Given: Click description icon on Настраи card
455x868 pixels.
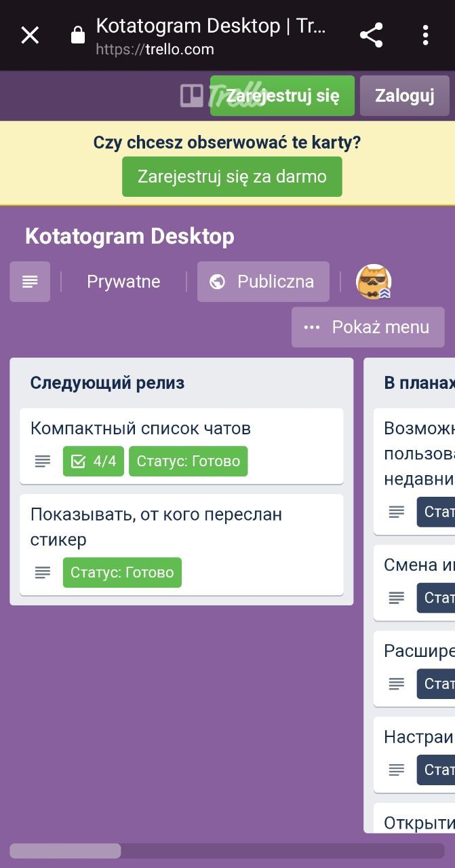Looking at the screenshot, I should (x=397, y=770).
